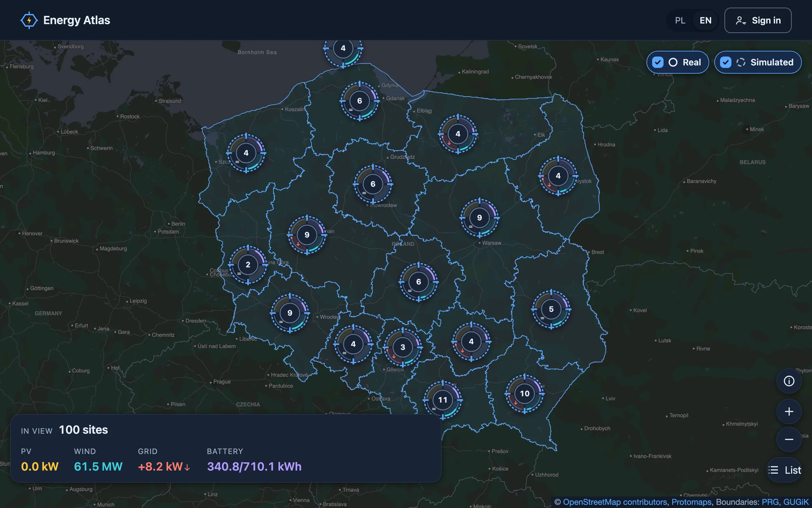Select the EN language option
Screen dimensions: 812x508
click(705, 21)
